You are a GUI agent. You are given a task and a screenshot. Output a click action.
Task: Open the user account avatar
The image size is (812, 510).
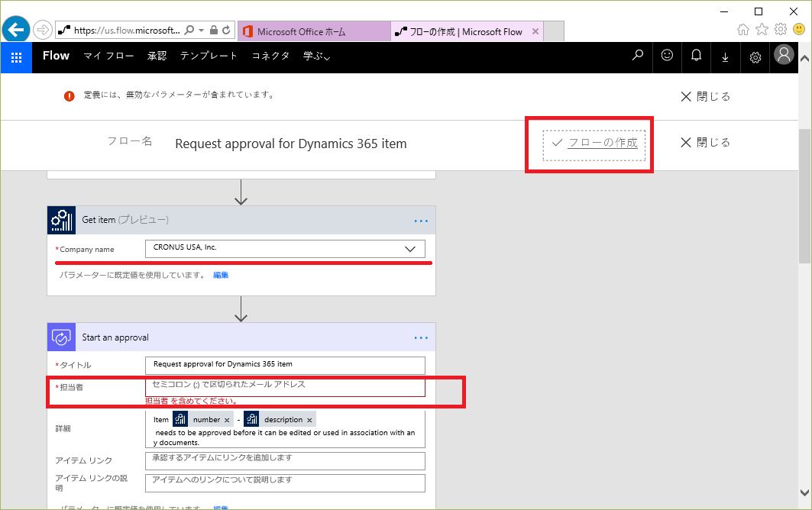(784, 55)
